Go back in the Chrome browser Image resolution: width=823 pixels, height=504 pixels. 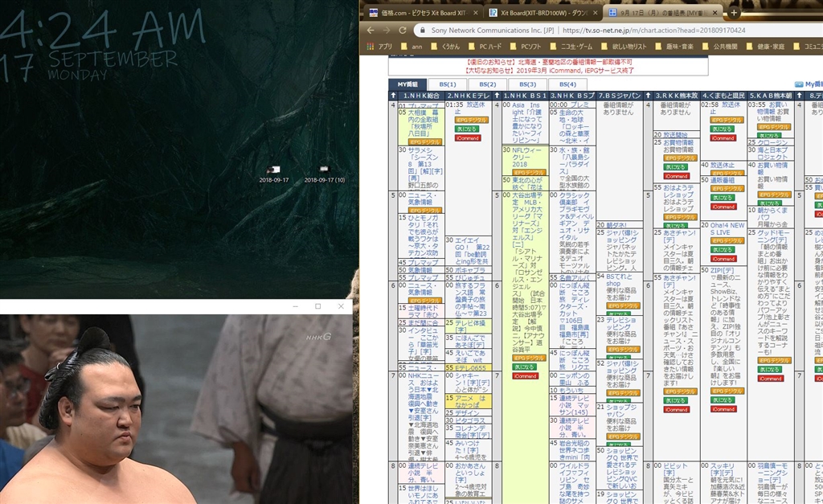point(371,30)
